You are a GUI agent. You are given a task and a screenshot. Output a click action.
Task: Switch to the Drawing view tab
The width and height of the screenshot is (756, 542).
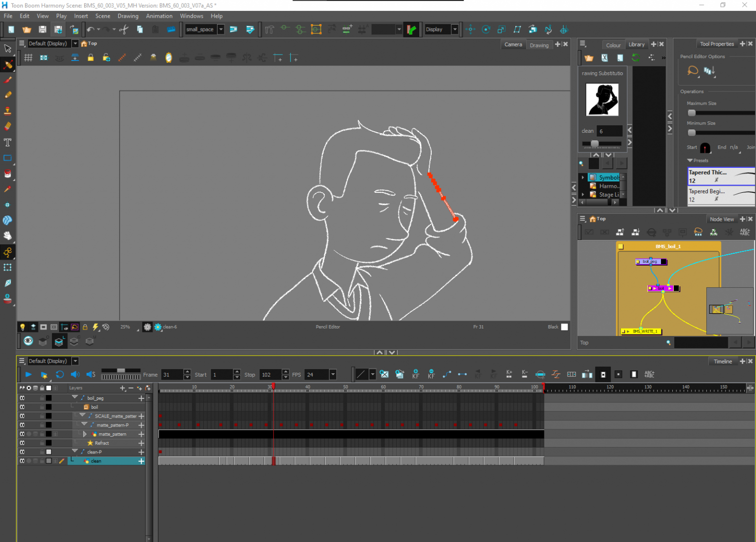click(x=539, y=45)
